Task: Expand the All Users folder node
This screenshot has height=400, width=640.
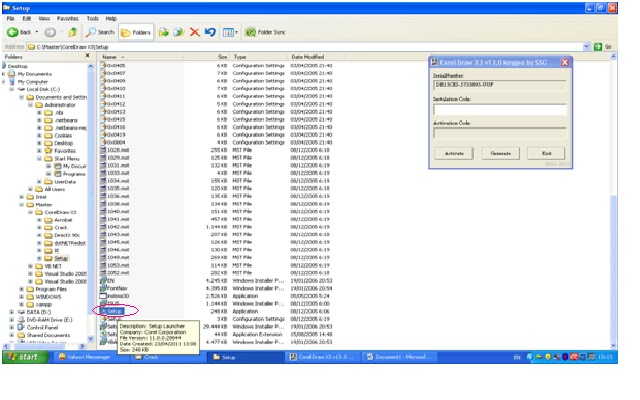Action: click(x=30, y=189)
